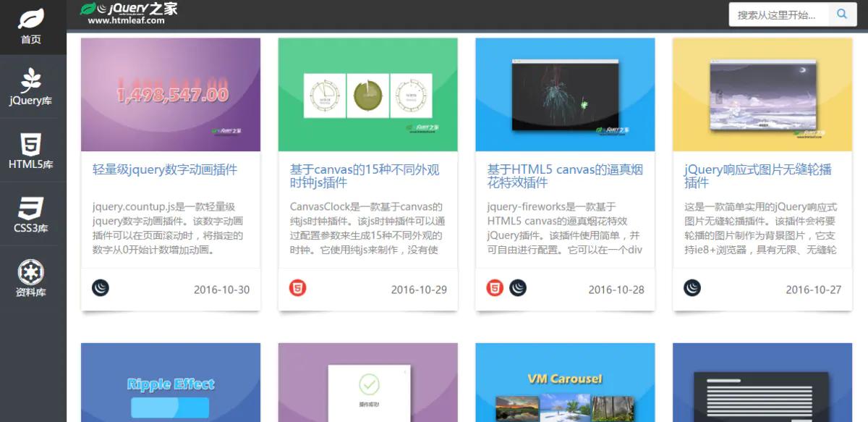
Task: Click the 2016-10-27 date text
Action: (814, 290)
